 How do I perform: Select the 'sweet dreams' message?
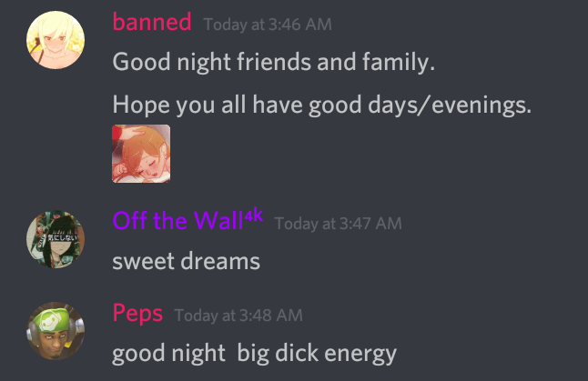pos(187,261)
